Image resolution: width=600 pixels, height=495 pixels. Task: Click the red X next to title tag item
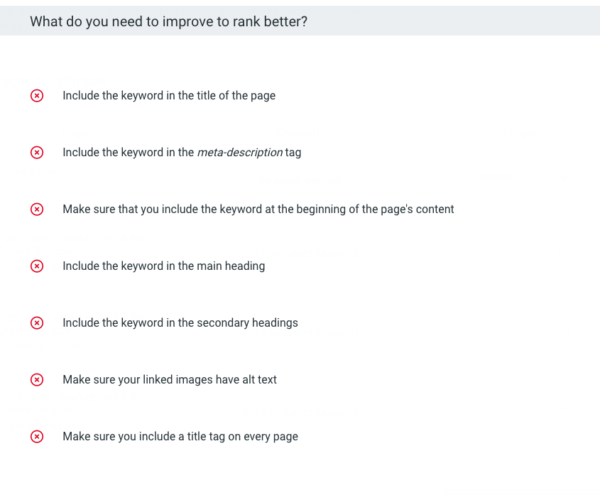click(x=37, y=437)
